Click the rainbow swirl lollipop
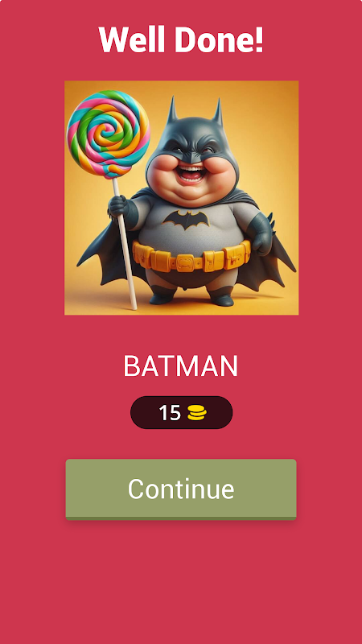Viewport: 362px width, 644px height. [109, 134]
